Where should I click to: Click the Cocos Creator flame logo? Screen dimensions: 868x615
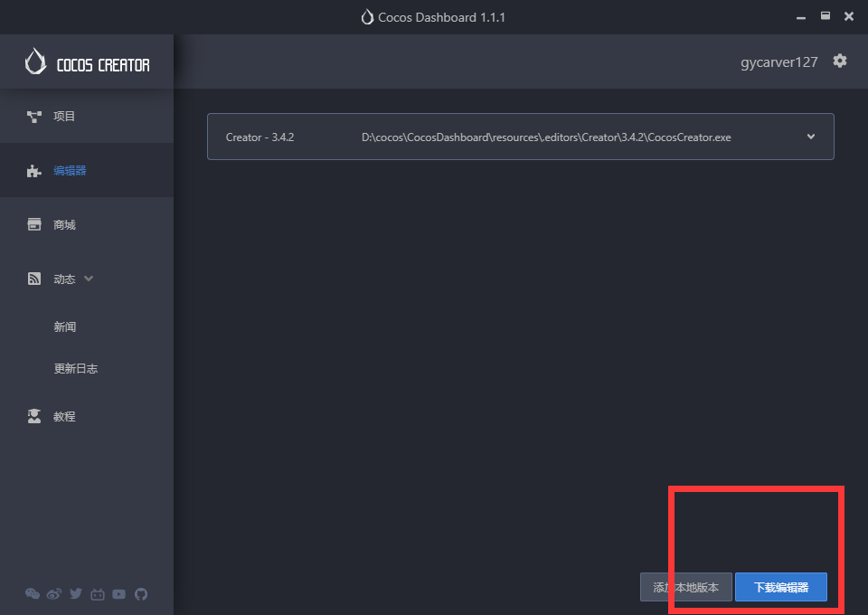(35, 61)
